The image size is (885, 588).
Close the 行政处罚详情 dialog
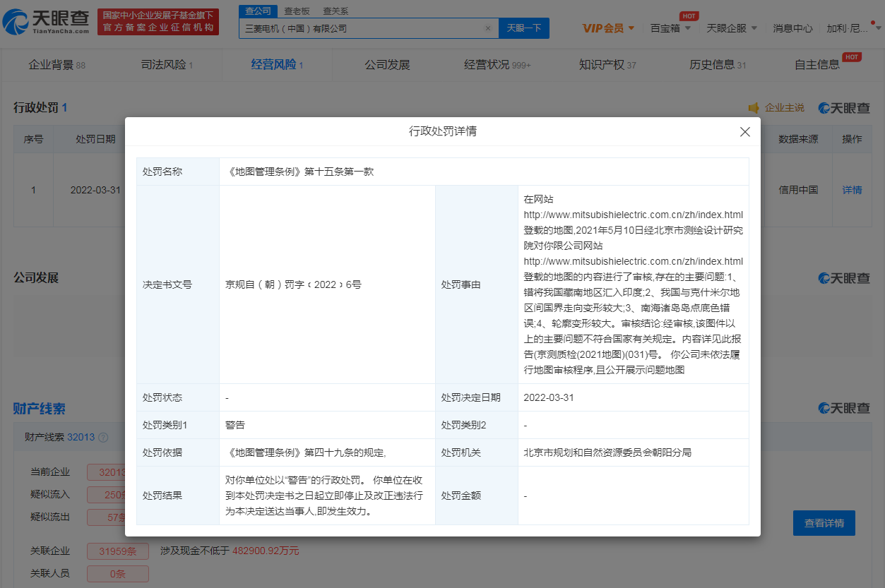[744, 132]
